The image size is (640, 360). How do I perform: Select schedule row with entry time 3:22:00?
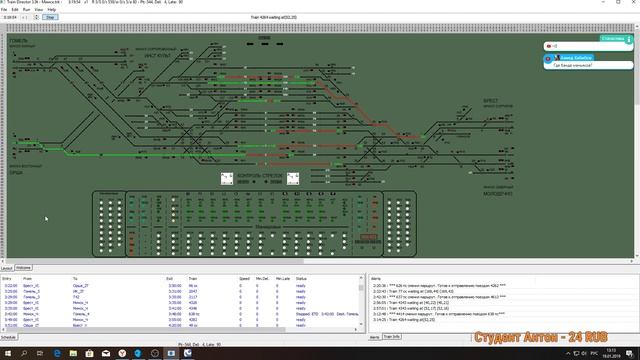[x=180, y=286]
